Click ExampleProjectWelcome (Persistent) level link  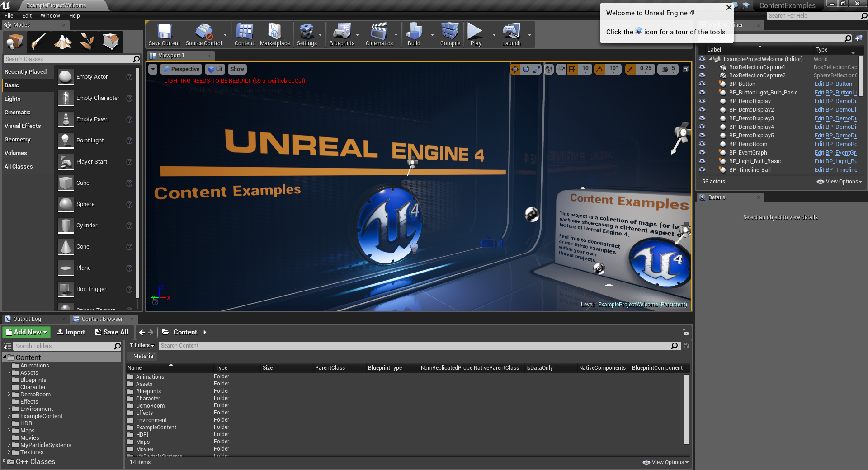tap(642, 305)
